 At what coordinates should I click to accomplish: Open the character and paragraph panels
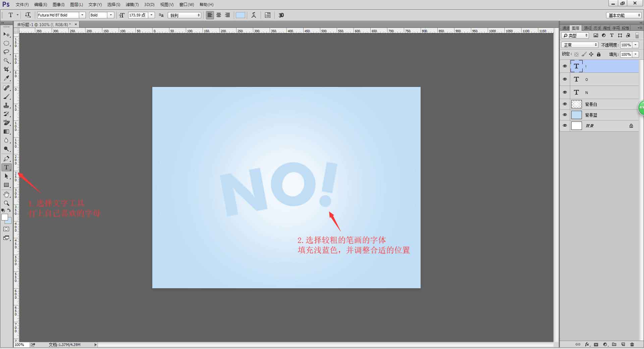pos(268,15)
